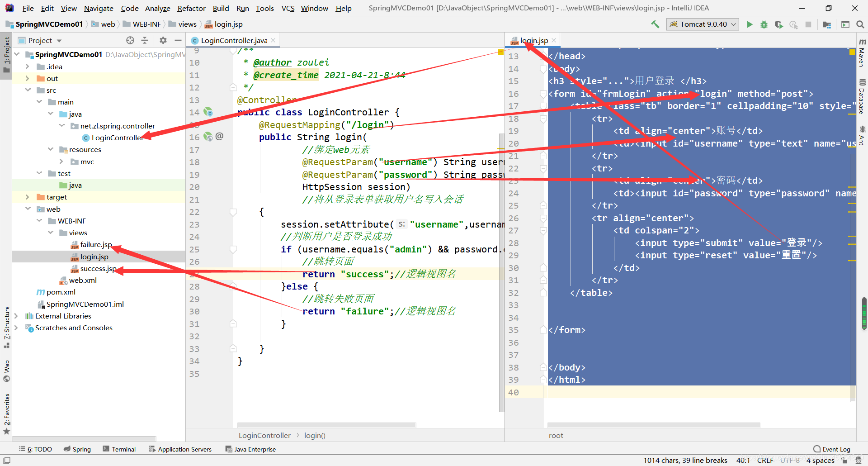Open the Database tool window

pos(862,96)
